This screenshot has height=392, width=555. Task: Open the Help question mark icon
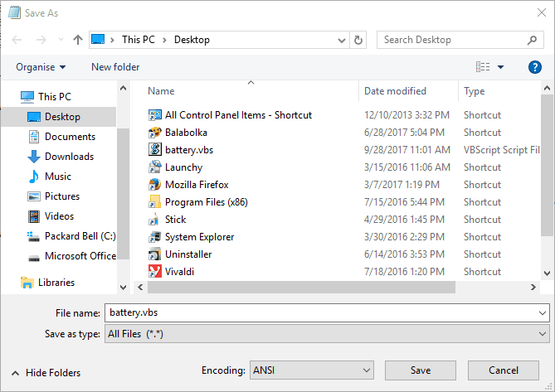point(535,67)
